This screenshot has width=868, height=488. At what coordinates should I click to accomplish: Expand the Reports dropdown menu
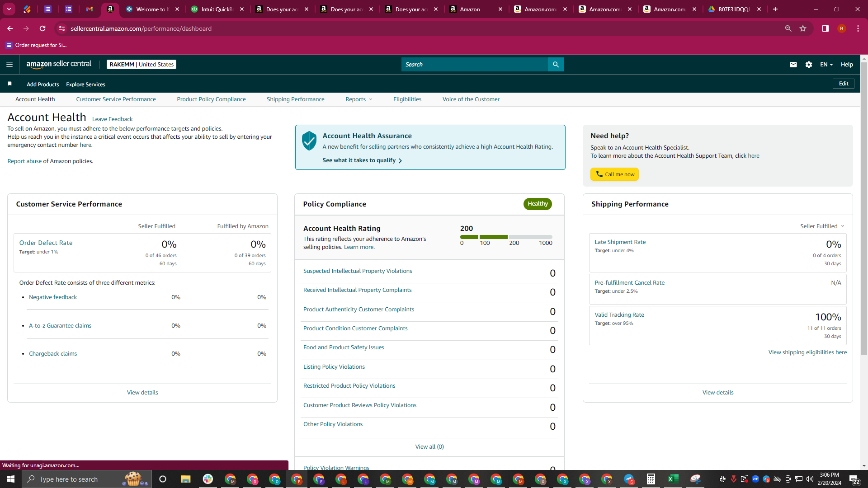(x=359, y=99)
